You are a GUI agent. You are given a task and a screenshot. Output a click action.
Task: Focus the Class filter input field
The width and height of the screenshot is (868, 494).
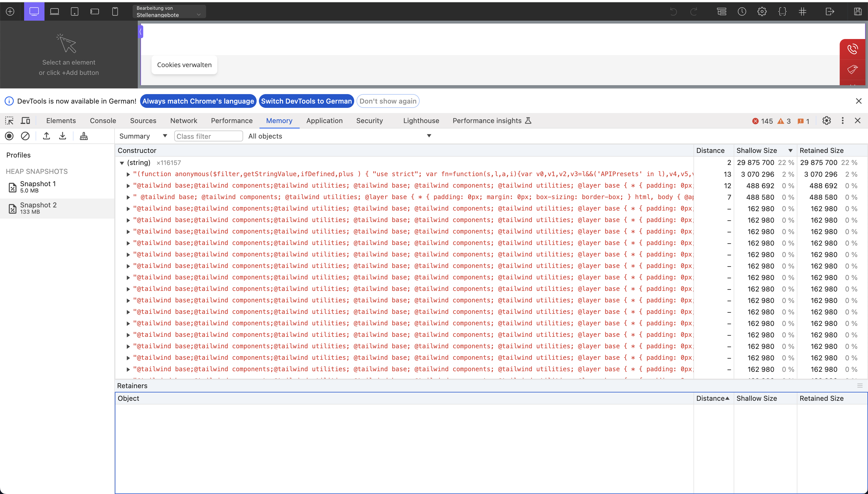pos(208,136)
